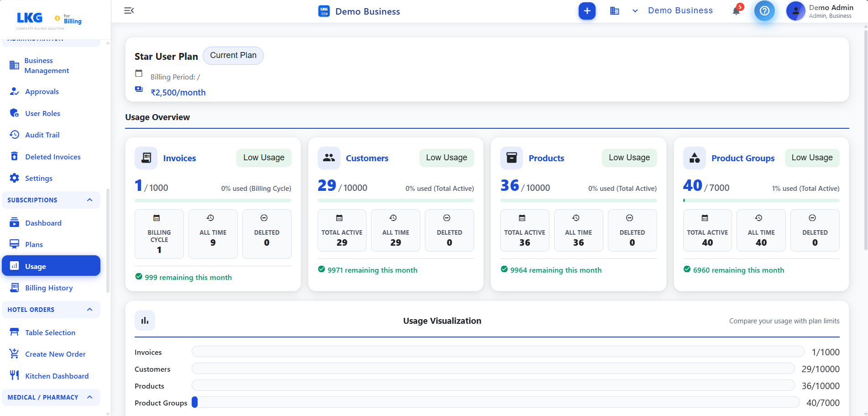Click the Invoices card icon
868x416 pixels.
(146, 158)
